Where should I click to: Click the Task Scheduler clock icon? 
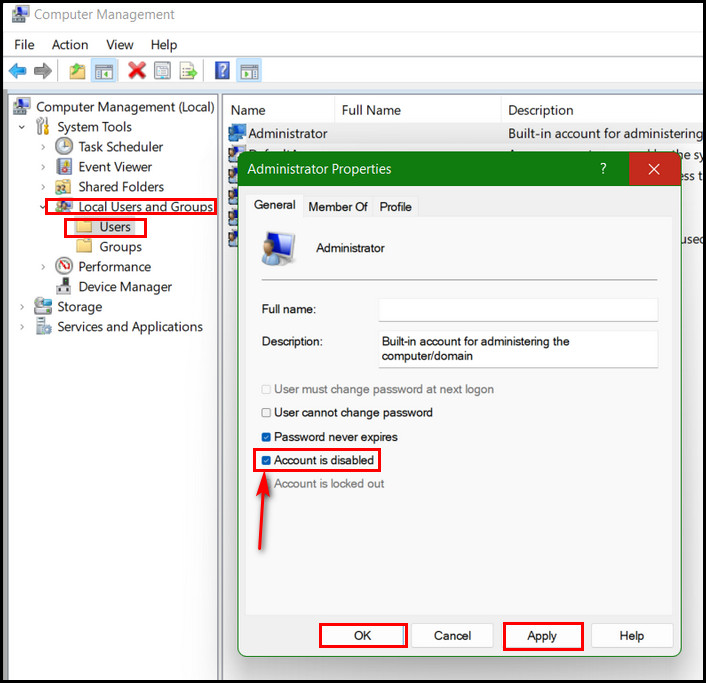coord(64,147)
